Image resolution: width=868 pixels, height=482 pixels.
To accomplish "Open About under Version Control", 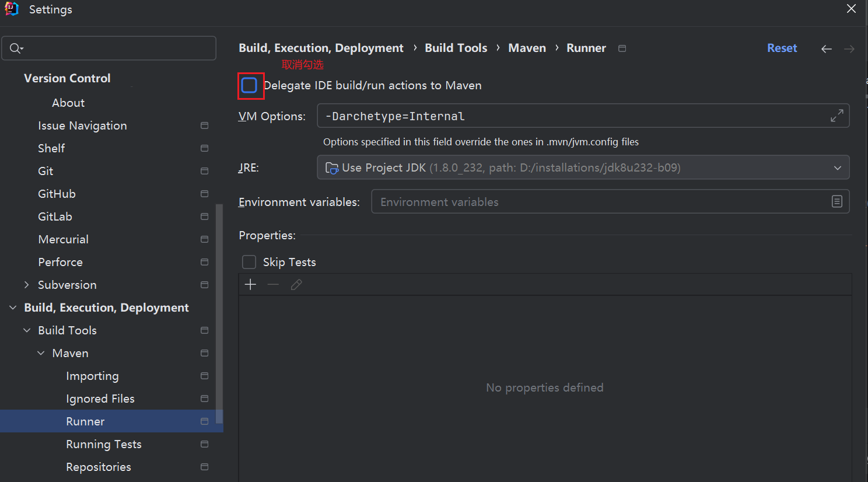I will (x=68, y=103).
